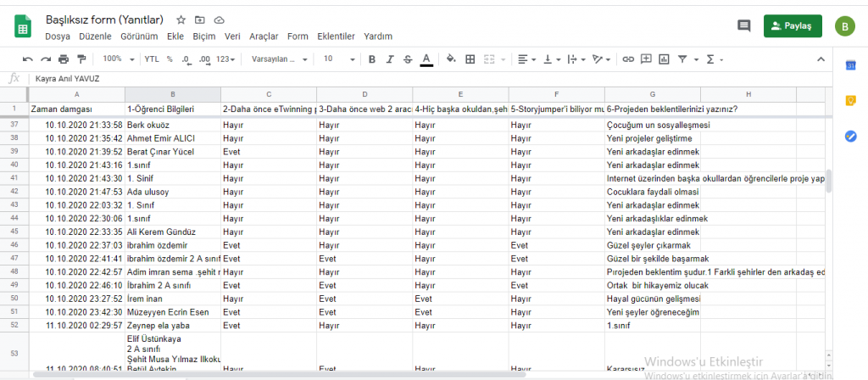Screen dimensions: 868x380
Task: Star this spreadsheet title
Action: 181,20
